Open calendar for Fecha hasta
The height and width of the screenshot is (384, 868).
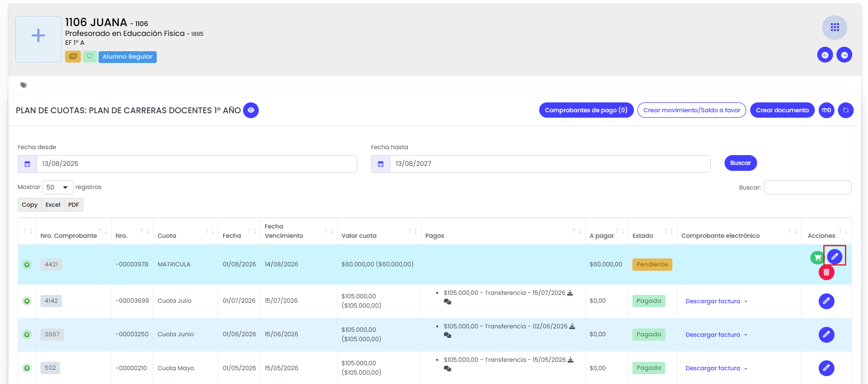point(381,164)
